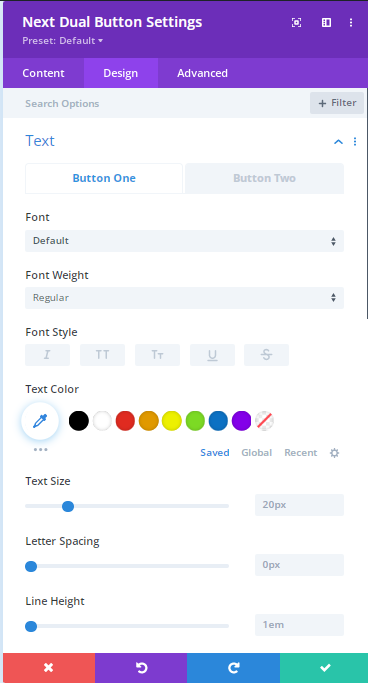Click the red discard changes X button
The image size is (368, 683).
coord(49,668)
